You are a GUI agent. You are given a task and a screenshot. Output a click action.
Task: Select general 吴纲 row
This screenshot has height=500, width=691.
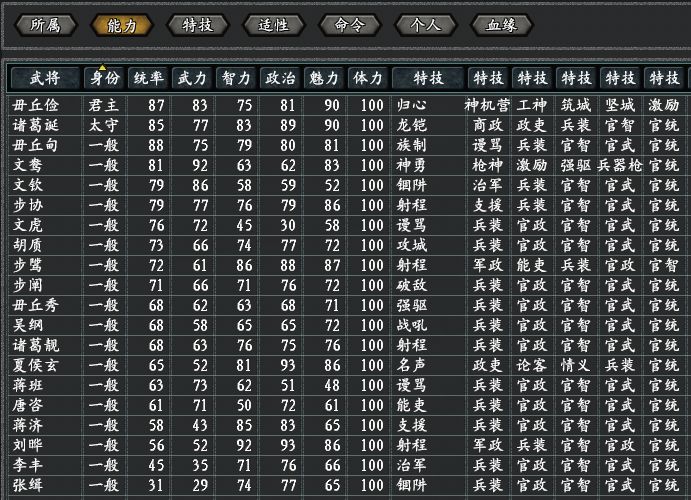pos(349,326)
